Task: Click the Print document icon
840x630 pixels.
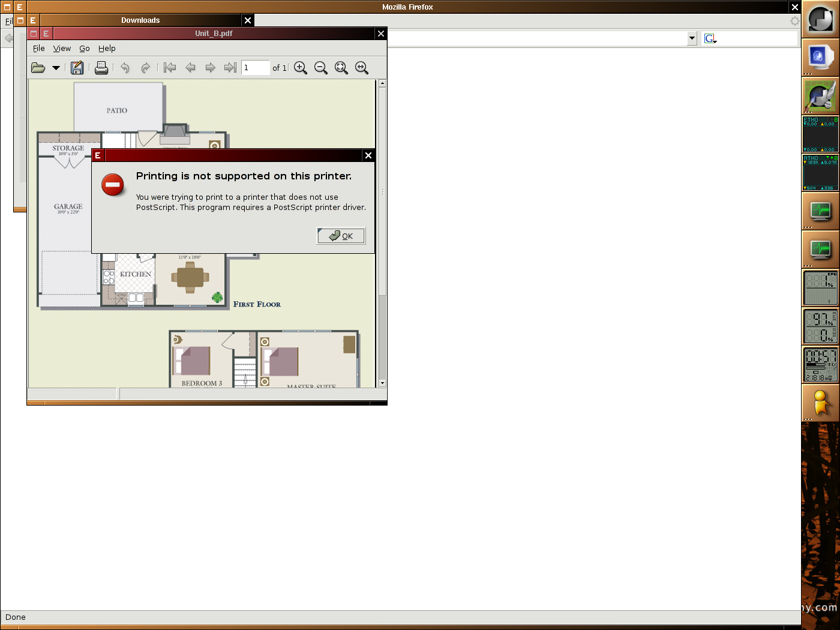Action: [101, 68]
